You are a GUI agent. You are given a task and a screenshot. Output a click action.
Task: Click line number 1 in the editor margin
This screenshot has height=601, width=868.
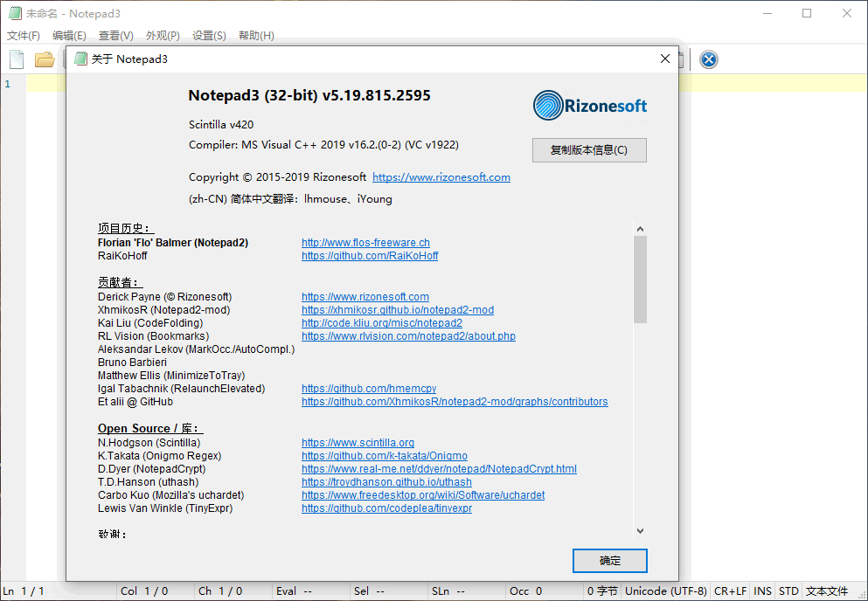(8, 84)
